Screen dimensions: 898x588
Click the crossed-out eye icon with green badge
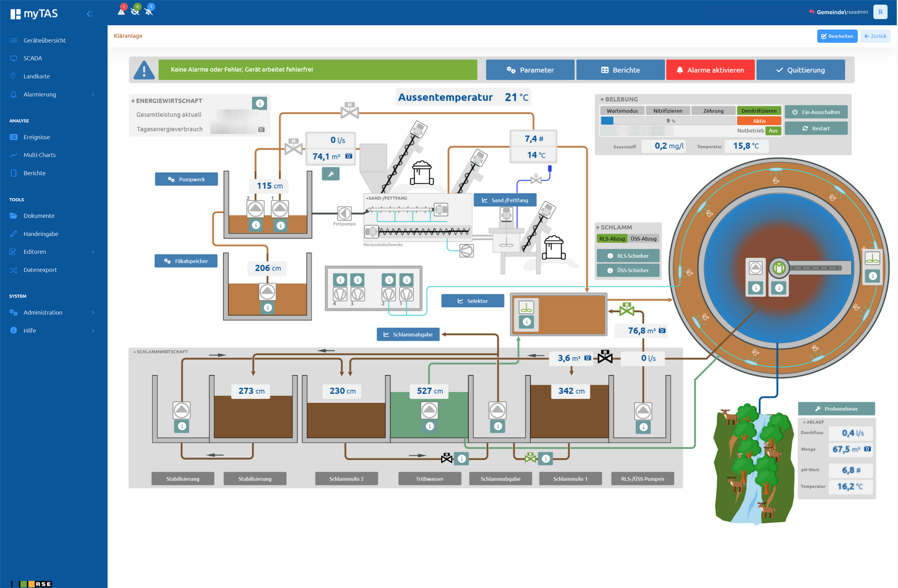[135, 10]
